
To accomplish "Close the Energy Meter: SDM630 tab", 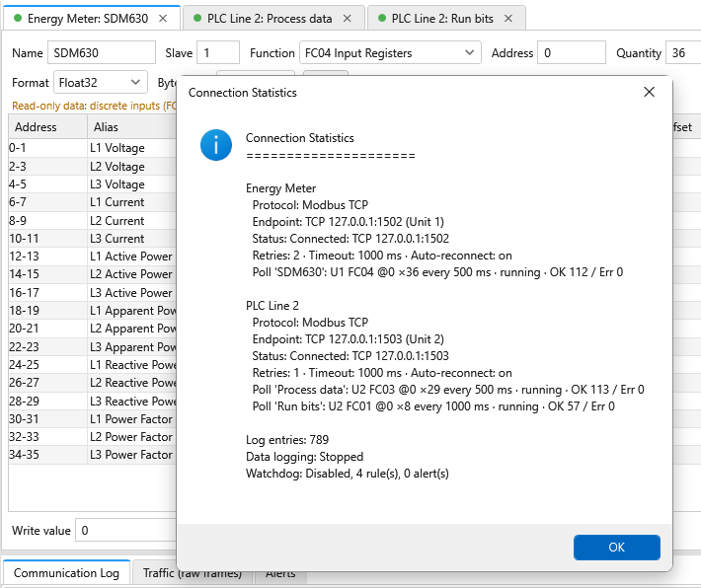I will coord(163,19).
